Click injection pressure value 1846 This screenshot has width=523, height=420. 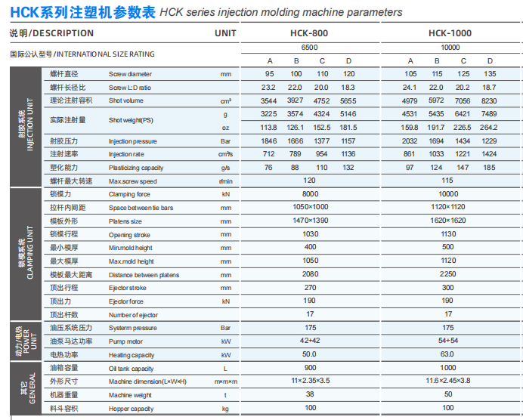269,141
